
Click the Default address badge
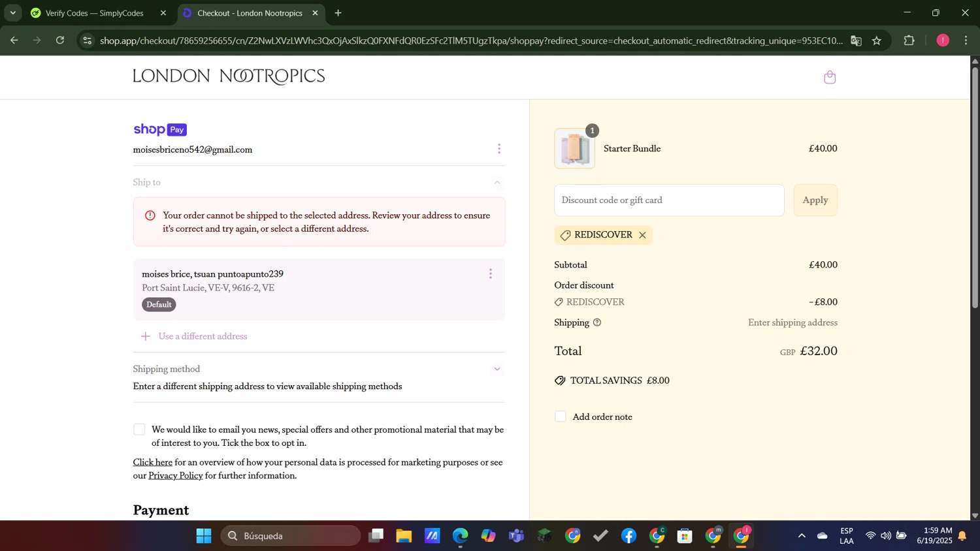pos(159,305)
